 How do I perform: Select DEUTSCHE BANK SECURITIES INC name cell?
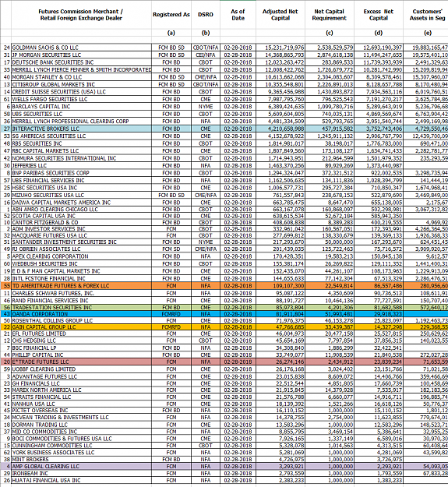(81, 62)
